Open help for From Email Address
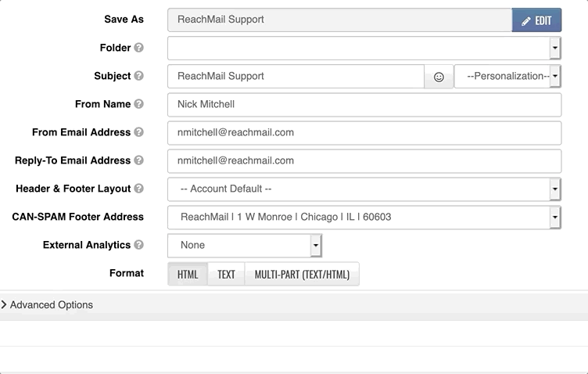This screenshot has width=588, height=374. click(138, 132)
